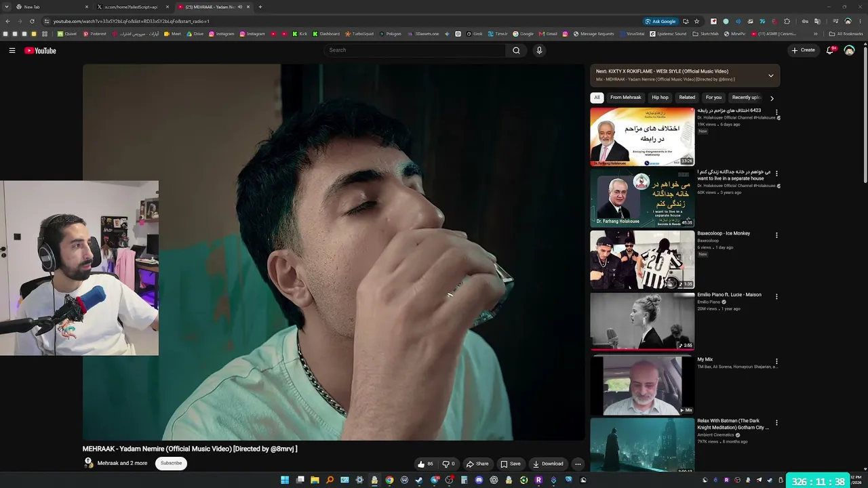Open the Kick bookmark
This screenshot has width=868, height=488.
pos(300,34)
